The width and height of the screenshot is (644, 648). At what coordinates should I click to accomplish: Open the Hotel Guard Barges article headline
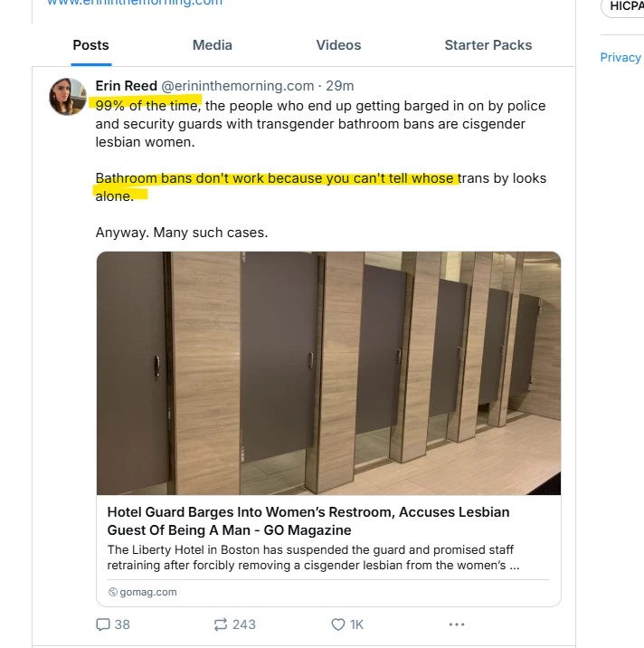point(308,521)
